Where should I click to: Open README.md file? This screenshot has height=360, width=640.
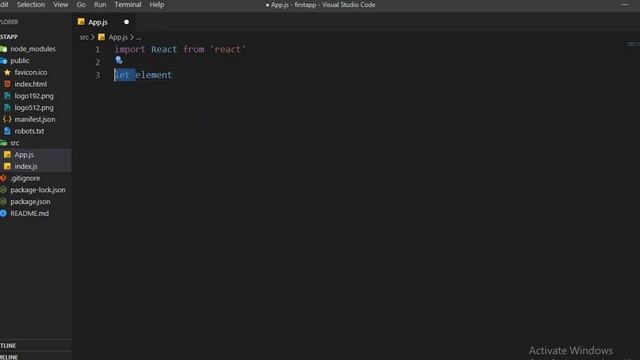pos(29,213)
